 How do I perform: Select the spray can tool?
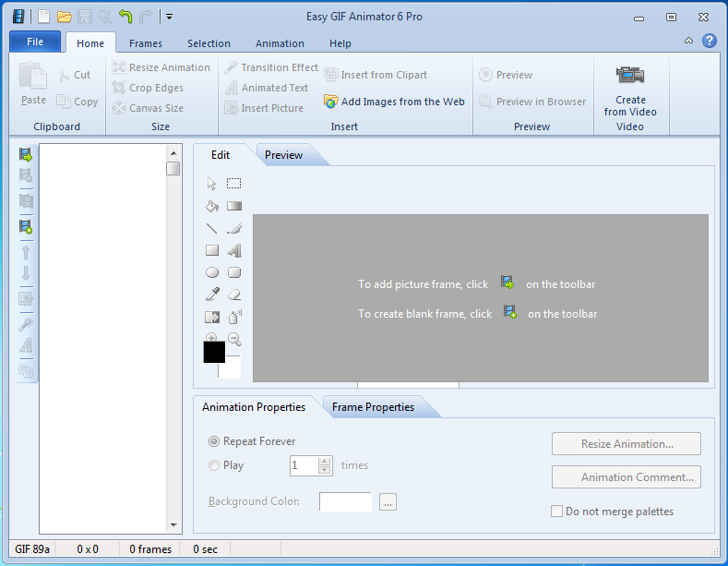coord(235,317)
